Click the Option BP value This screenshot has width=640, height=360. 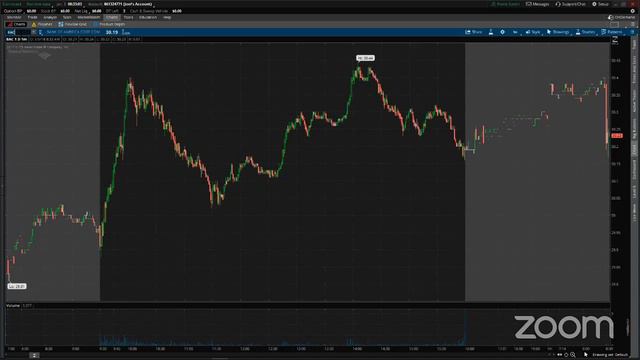pos(31,11)
